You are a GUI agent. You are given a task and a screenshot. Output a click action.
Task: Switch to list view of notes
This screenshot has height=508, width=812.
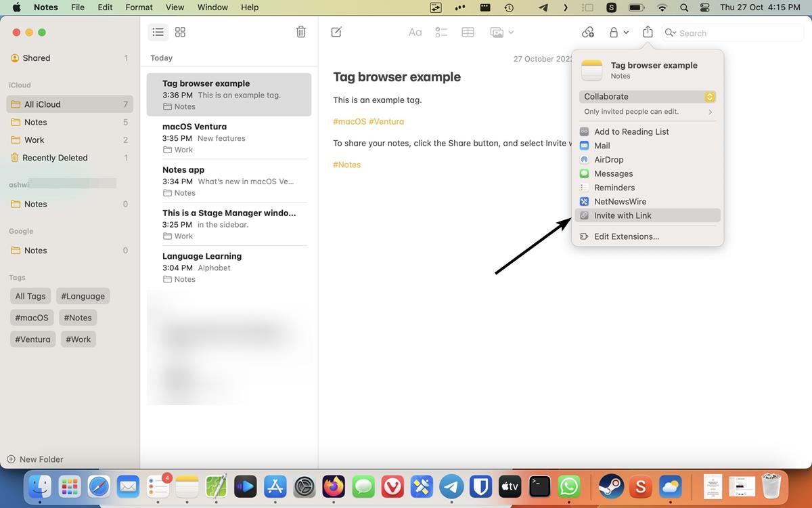[158, 31]
